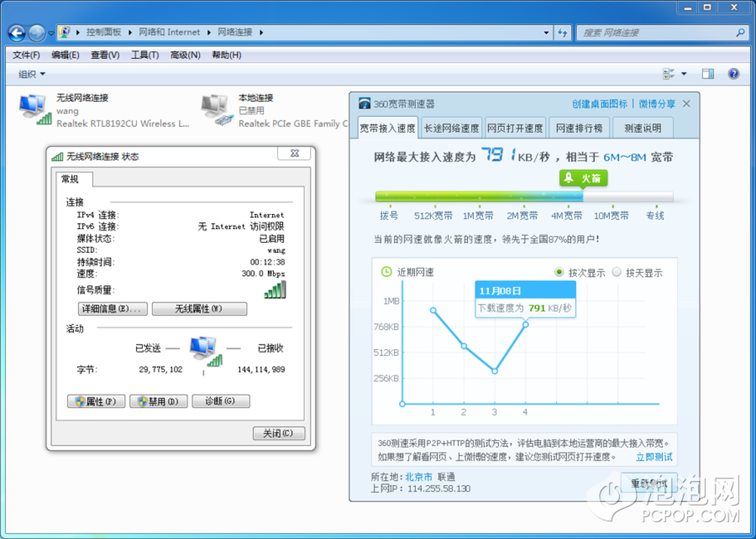Select the 无线网络连接 adapter icon

[35, 110]
